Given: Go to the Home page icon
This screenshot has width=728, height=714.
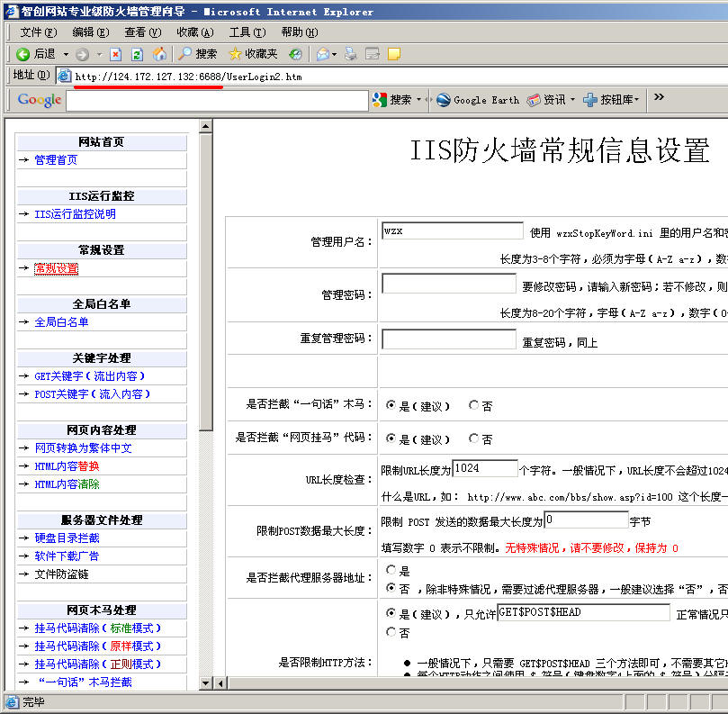Looking at the screenshot, I should point(159,54).
